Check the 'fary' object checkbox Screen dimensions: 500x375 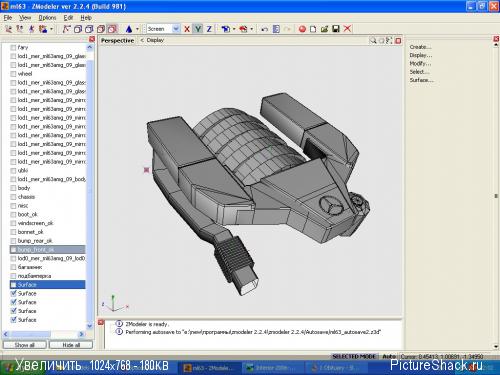13,47
